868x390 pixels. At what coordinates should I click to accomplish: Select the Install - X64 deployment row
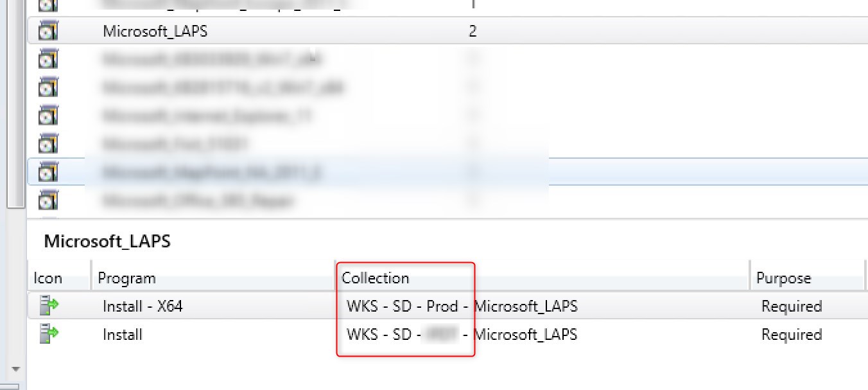(x=257, y=306)
